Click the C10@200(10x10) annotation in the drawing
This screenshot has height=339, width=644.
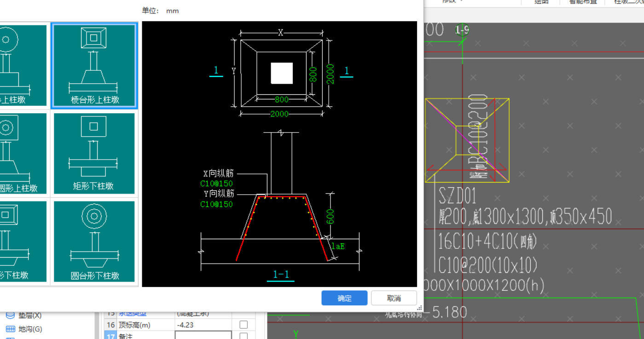click(x=487, y=265)
